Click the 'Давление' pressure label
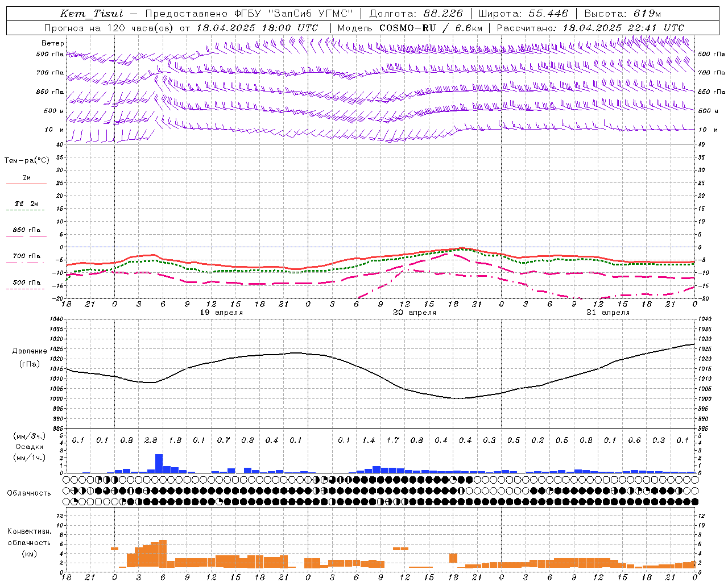Image resolution: width=728 pixels, height=582 pixels. [31, 351]
